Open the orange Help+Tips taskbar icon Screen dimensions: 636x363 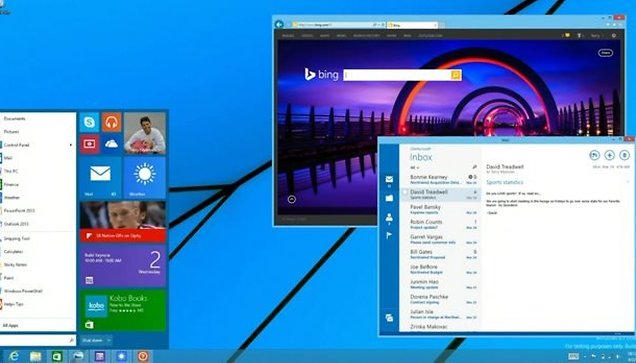pyautogui.click(x=143, y=356)
